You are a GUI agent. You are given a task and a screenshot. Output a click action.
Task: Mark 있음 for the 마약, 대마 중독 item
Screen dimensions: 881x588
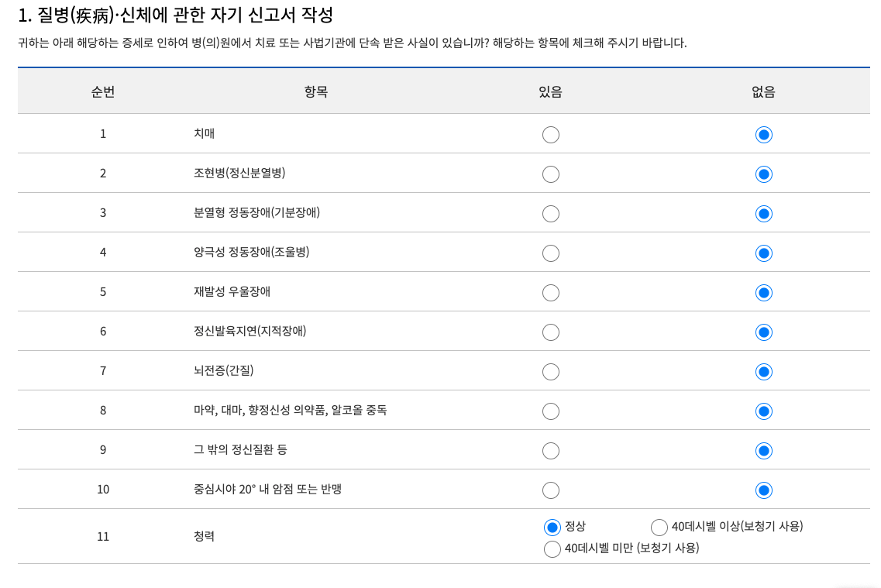click(551, 411)
